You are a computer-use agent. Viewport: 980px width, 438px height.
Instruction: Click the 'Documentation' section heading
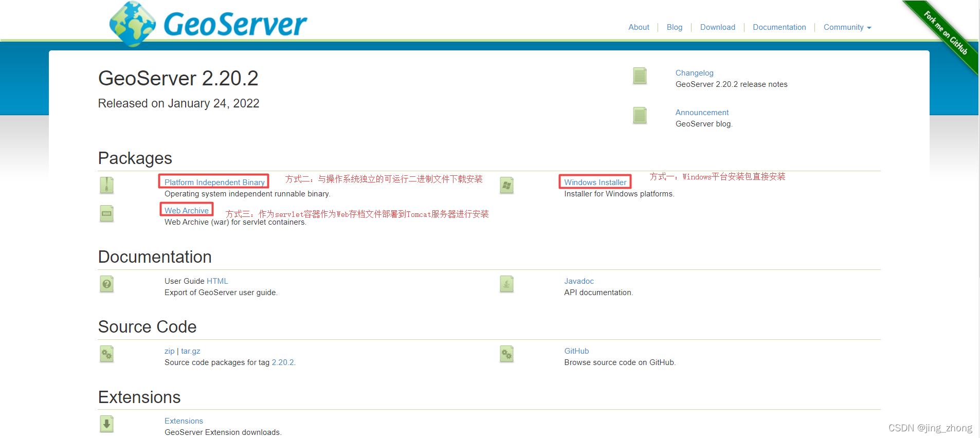[x=155, y=257]
